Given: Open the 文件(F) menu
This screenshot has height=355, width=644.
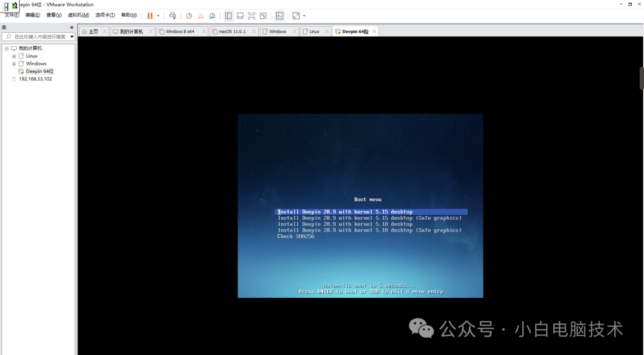Looking at the screenshot, I should tap(11, 15).
